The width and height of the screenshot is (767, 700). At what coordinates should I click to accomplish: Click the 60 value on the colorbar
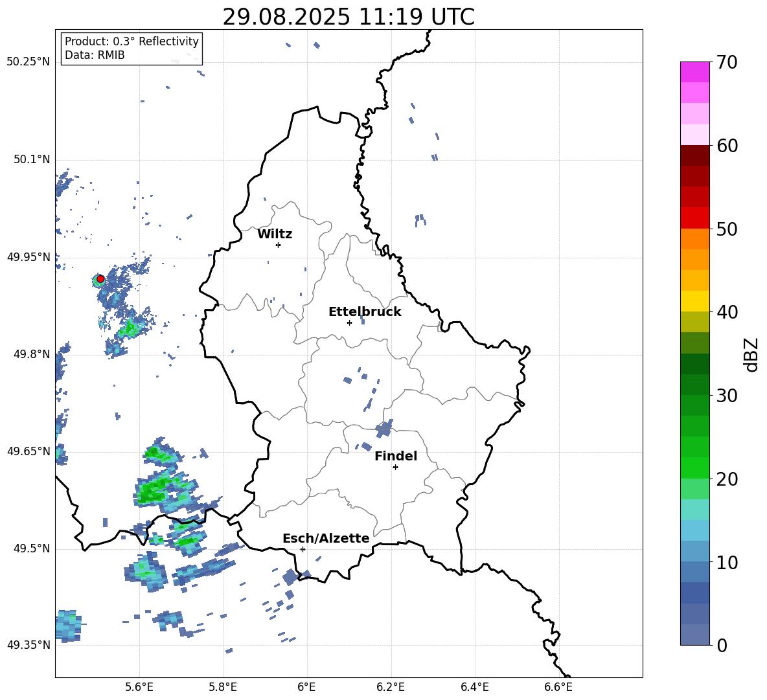tap(727, 146)
